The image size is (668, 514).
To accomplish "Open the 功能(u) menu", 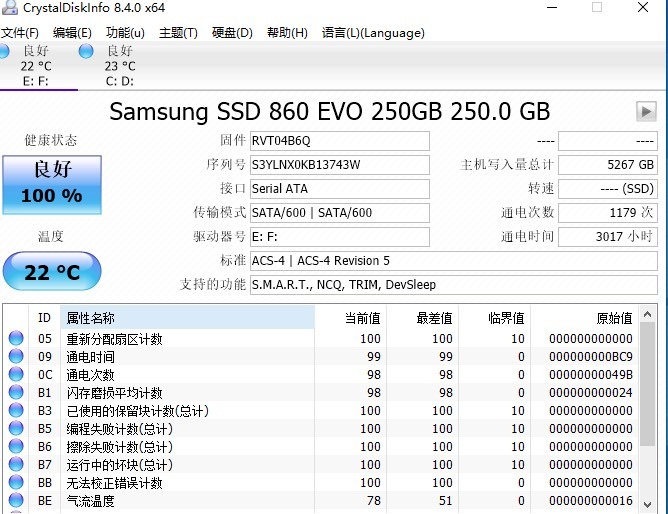I will [125, 33].
